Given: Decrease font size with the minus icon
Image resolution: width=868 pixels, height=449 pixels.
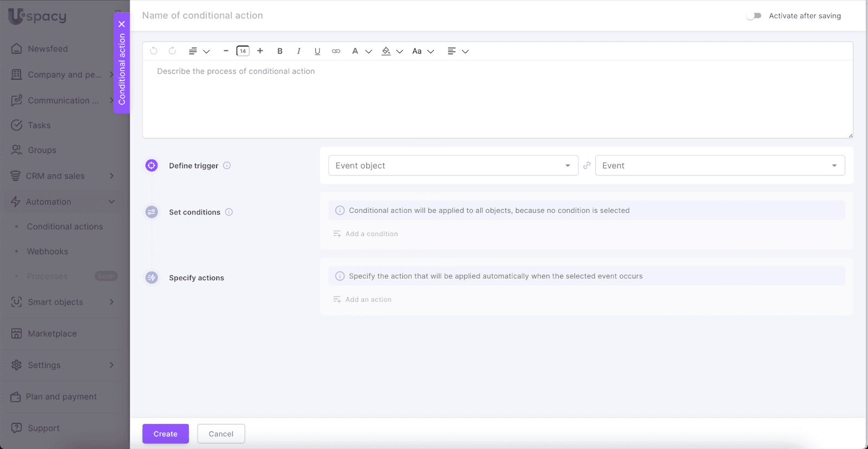Looking at the screenshot, I should click(x=226, y=51).
